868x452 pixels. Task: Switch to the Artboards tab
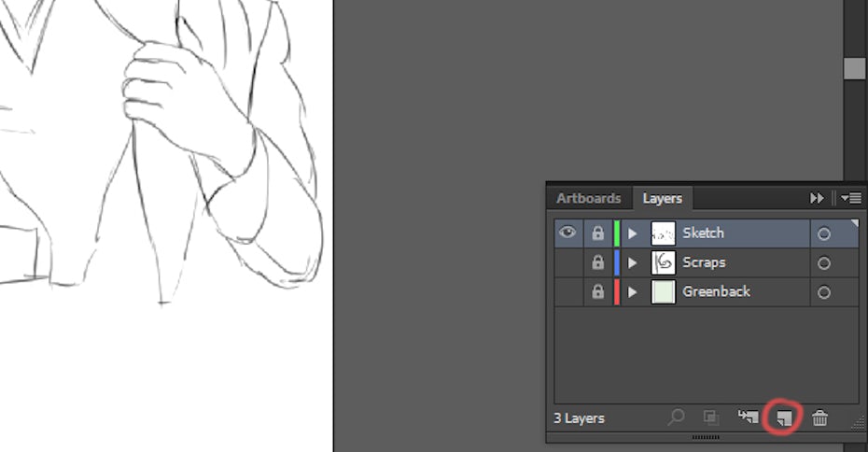tap(588, 198)
